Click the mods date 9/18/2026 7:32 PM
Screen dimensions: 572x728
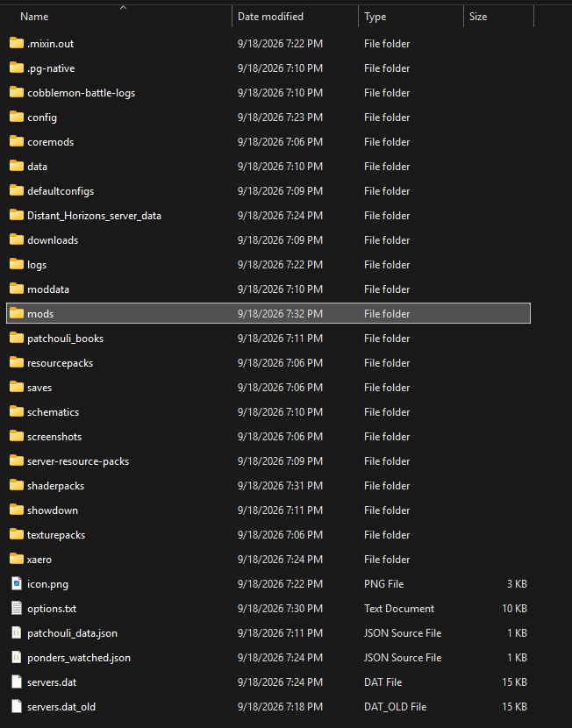(x=280, y=313)
